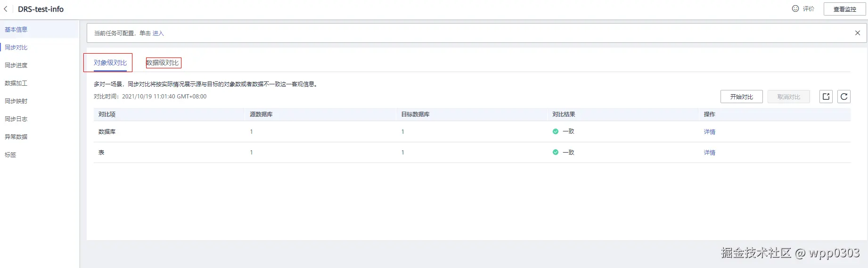Open 异常数据 in the sidebar
This screenshot has width=868, height=268.
point(16,137)
